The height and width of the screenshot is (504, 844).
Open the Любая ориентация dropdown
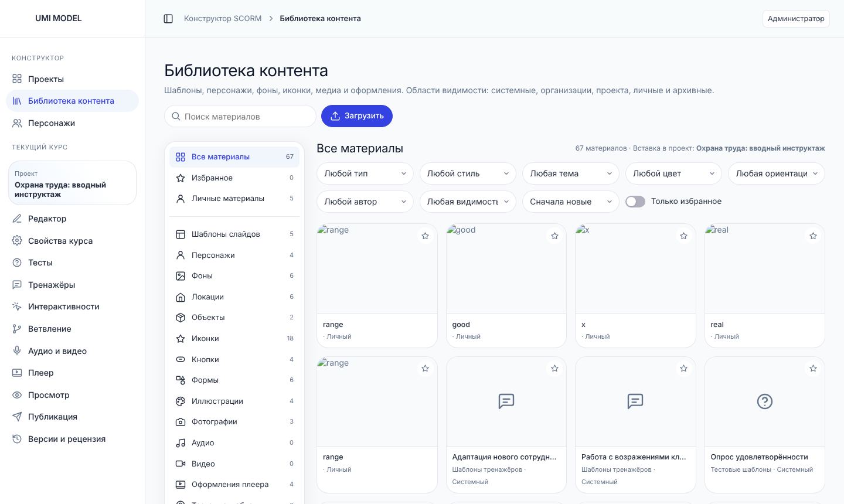click(x=777, y=173)
